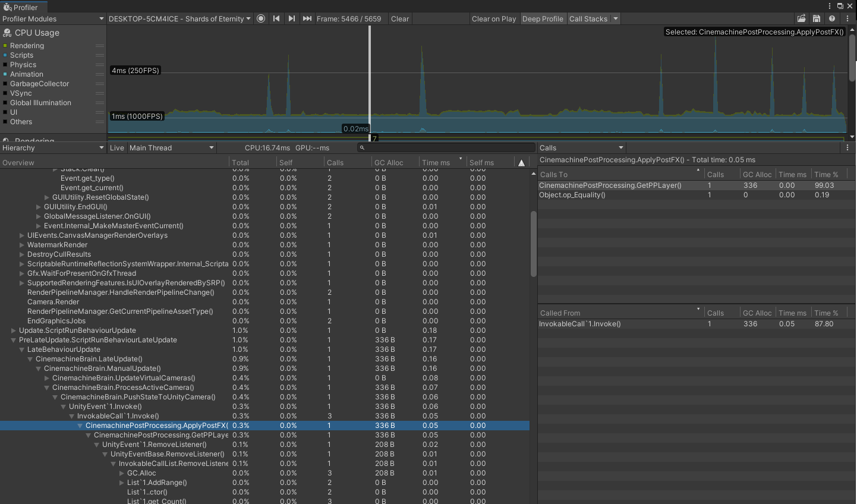Jump to previous frame with the back-frame icon
857x504 pixels.
point(276,18)
